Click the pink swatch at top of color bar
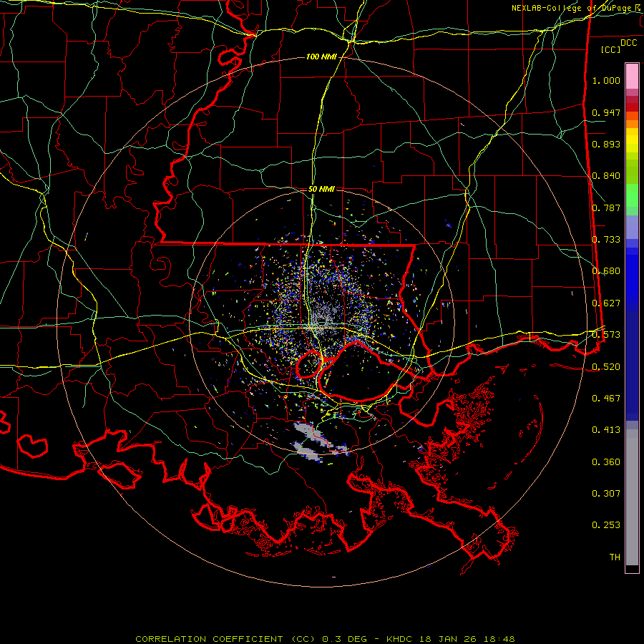This screenshot has height=644, width=644. tap(632, 76)
